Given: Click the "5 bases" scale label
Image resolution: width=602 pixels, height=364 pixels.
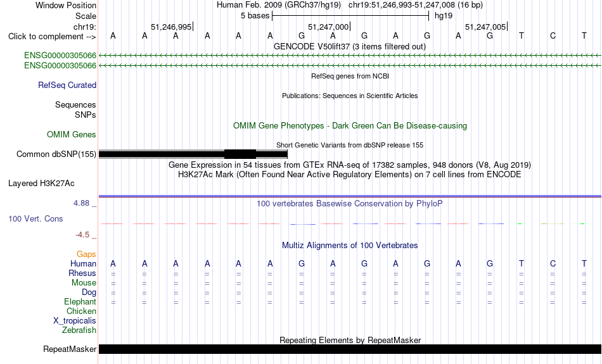Looking at the screenshot, I should pyautogui.click(x=255, y=16).
